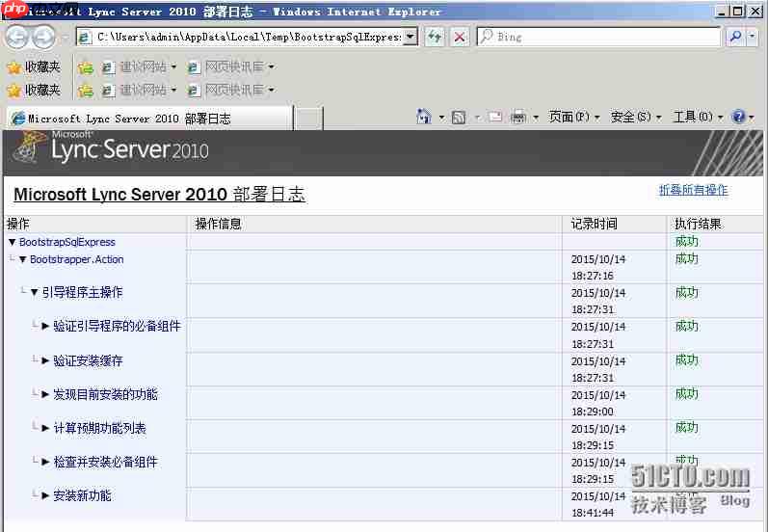Click the 执行结果 column header

click(x=698, y=224)
